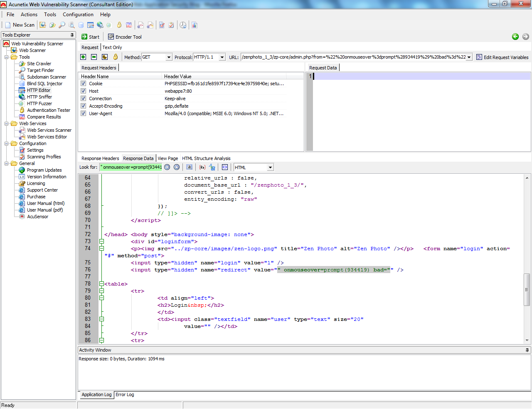The height and width of the screenshot is (409, 532).
Task: Open Program Updates in tree
Action: [44, 170]
